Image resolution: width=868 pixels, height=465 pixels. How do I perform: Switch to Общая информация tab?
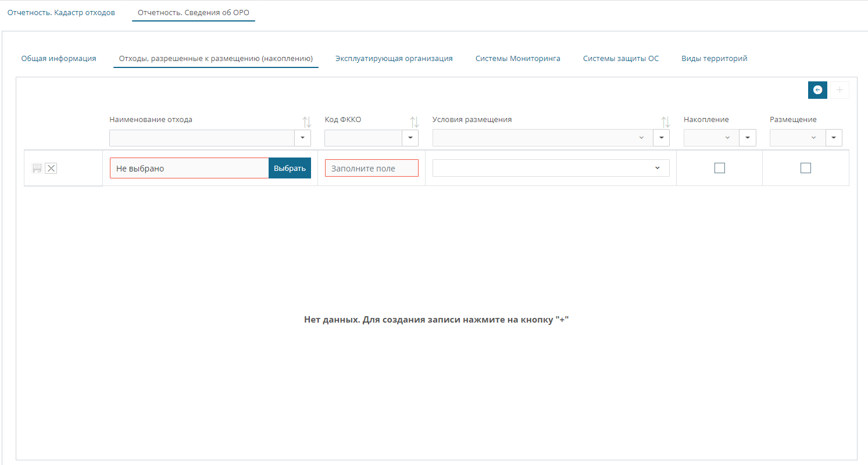59,59
